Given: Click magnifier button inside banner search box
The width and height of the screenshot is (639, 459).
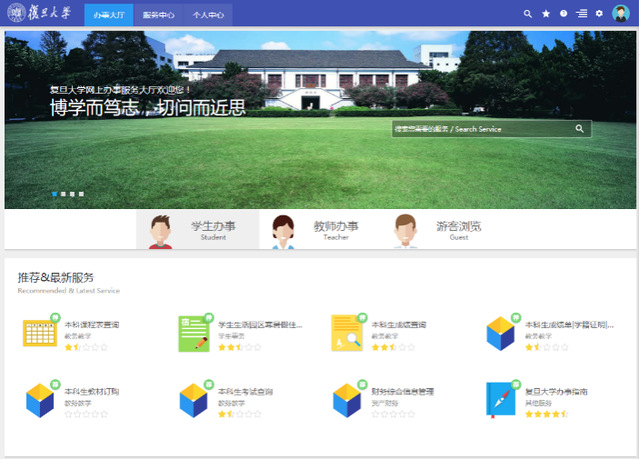Looking at the screenshot, I should click(579, 129).
